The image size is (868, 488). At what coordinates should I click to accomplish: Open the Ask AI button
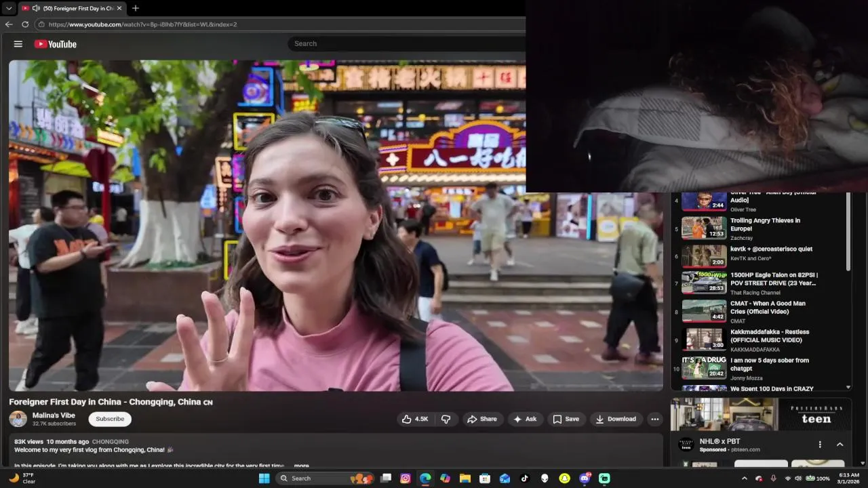(525, 419)
